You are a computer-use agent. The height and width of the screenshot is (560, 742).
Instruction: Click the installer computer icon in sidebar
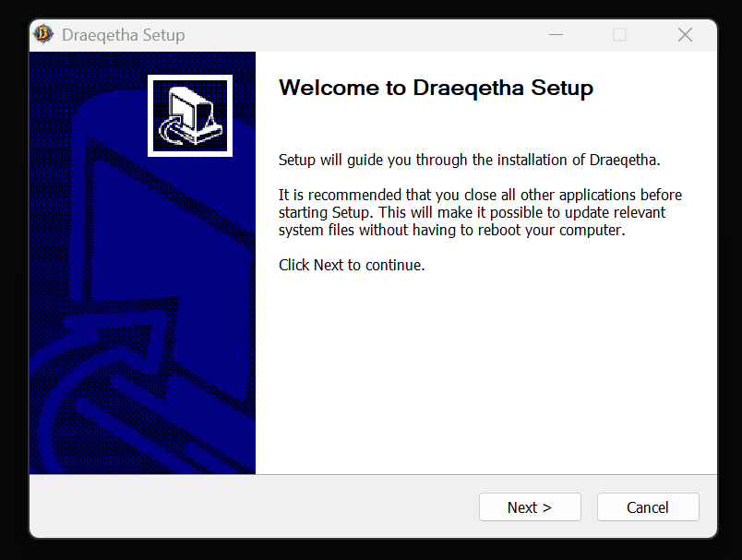coord(190,116)
